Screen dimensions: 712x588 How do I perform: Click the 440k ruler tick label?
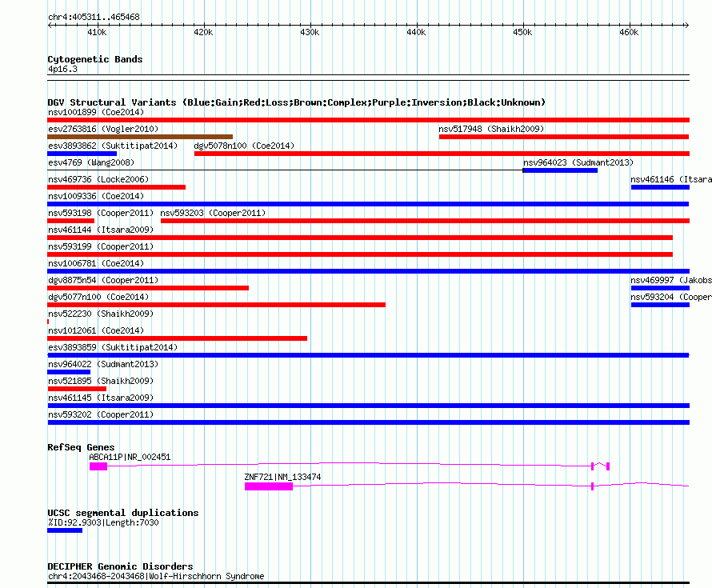[x=416, y=32]
